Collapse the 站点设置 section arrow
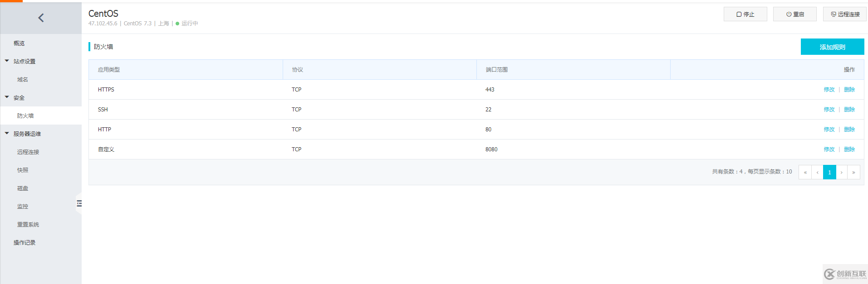This screenshot has height=284, width=868. (x=7, y=61)
